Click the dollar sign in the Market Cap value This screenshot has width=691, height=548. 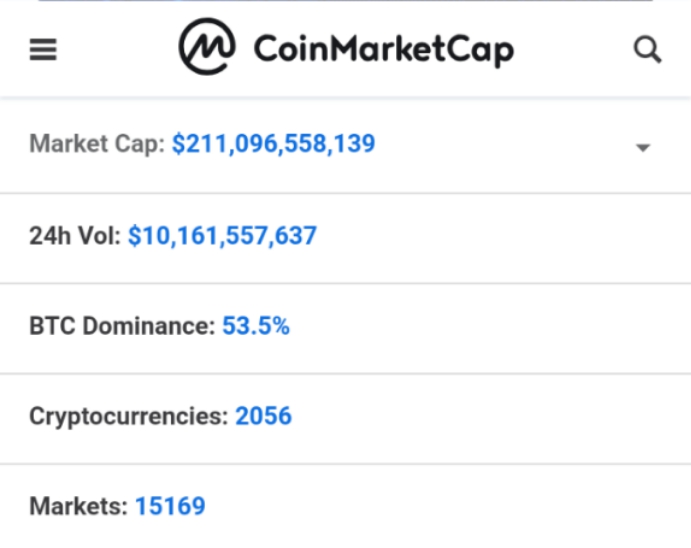[178, 144]
